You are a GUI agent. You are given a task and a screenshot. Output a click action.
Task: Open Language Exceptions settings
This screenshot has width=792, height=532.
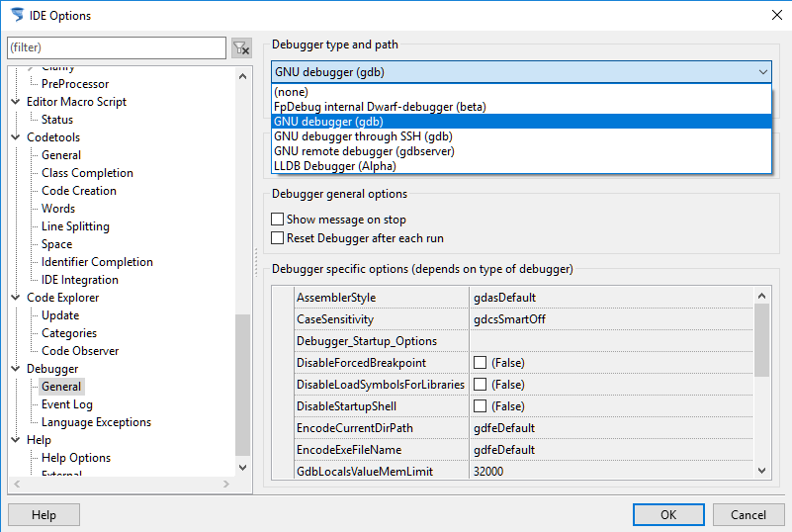point(96,422)
